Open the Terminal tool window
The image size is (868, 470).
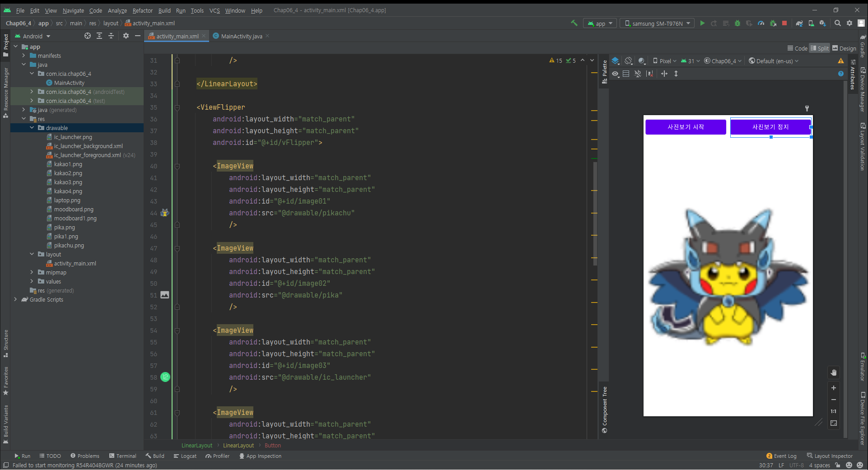(x=123, y=456)
